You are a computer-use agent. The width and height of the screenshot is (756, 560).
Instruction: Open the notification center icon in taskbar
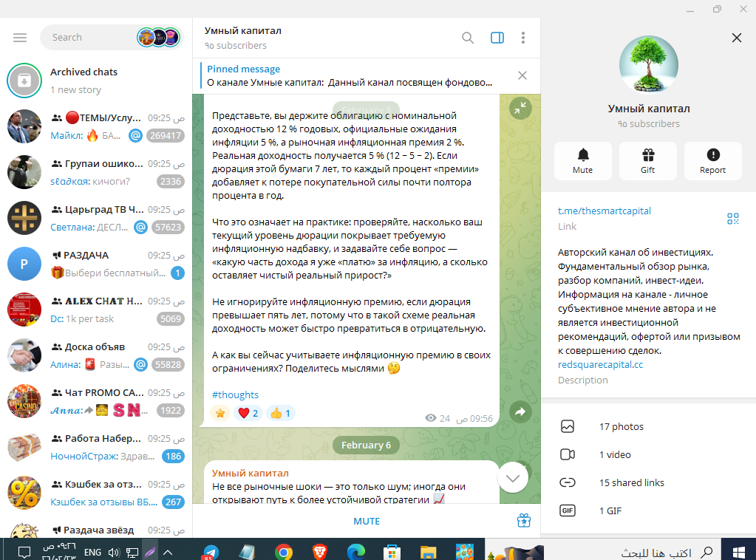click(24, 553)
